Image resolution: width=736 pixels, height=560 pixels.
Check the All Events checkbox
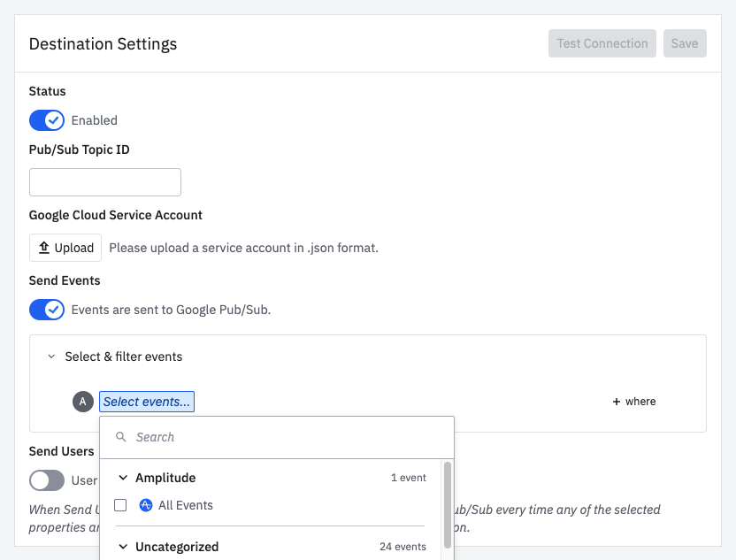pyautogui.click(x=121, y=504)
